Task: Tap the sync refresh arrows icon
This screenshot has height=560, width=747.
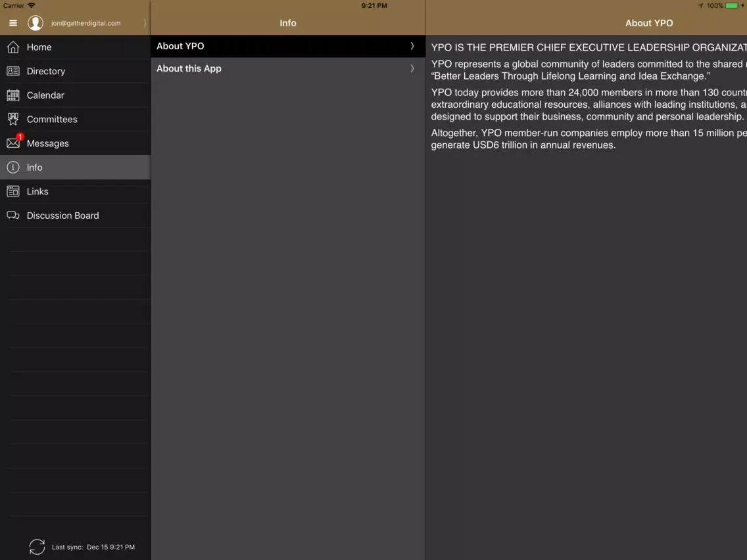Action: click(x=37, y=547)
